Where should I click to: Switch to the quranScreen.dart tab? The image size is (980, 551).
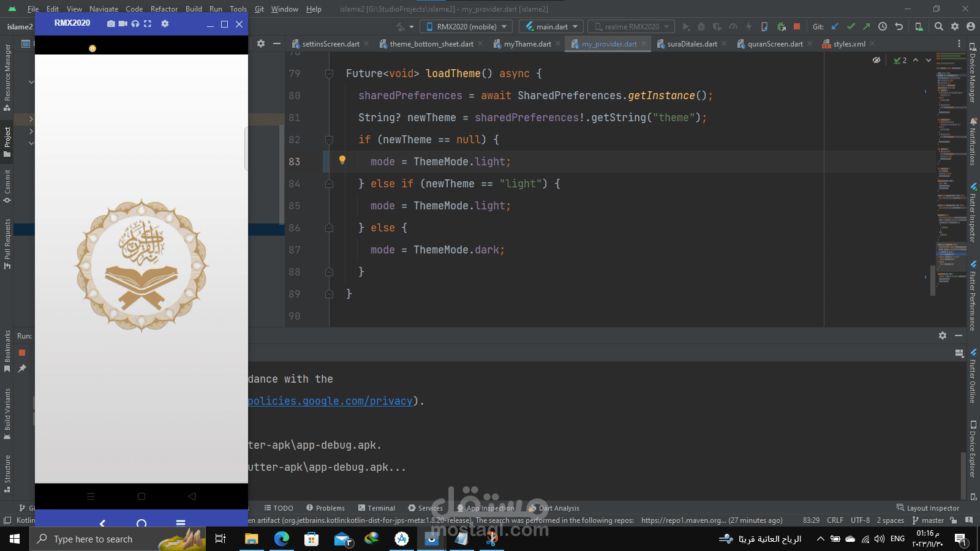(x=775, y=43)
